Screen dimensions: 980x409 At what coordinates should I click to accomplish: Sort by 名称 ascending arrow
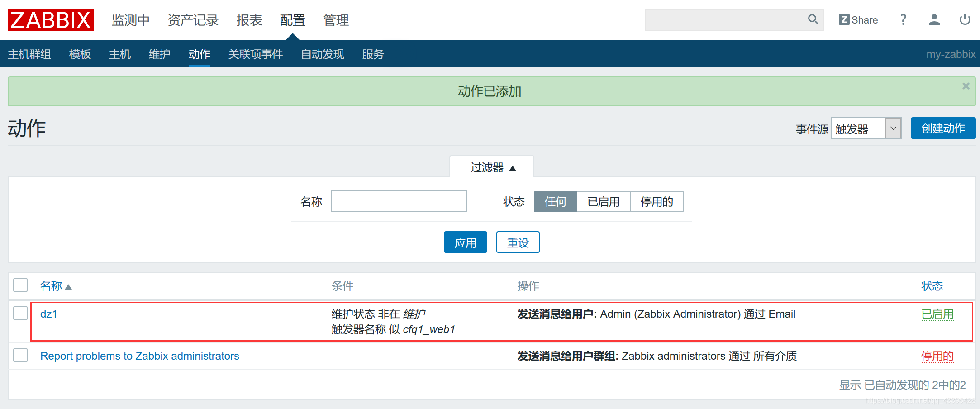point(68,287)
